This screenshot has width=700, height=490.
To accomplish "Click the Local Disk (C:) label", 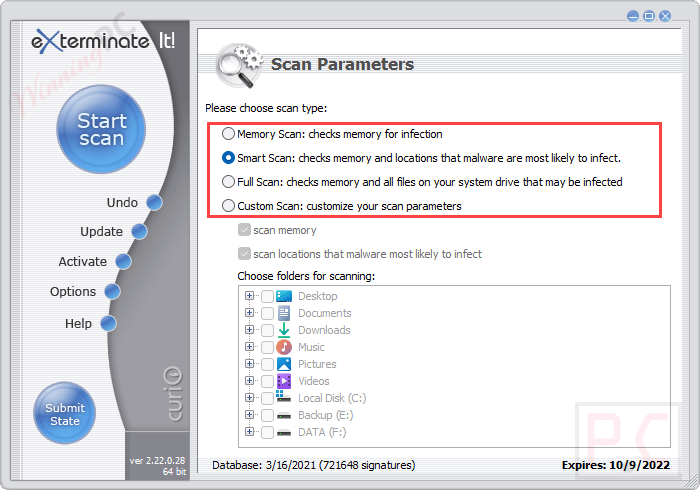I will 332,398.
